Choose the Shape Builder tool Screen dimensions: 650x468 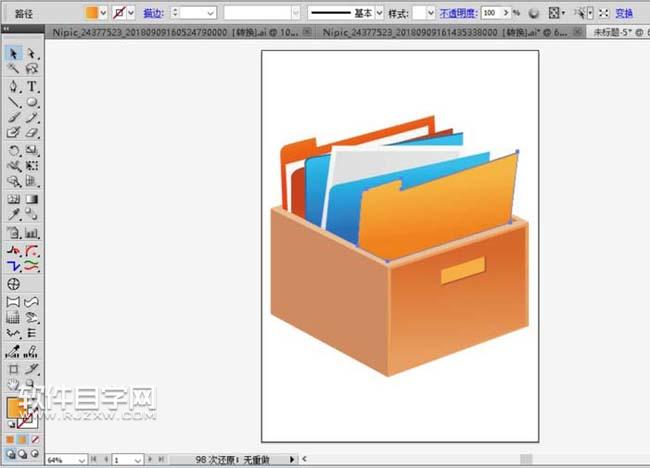click(13, 181)
